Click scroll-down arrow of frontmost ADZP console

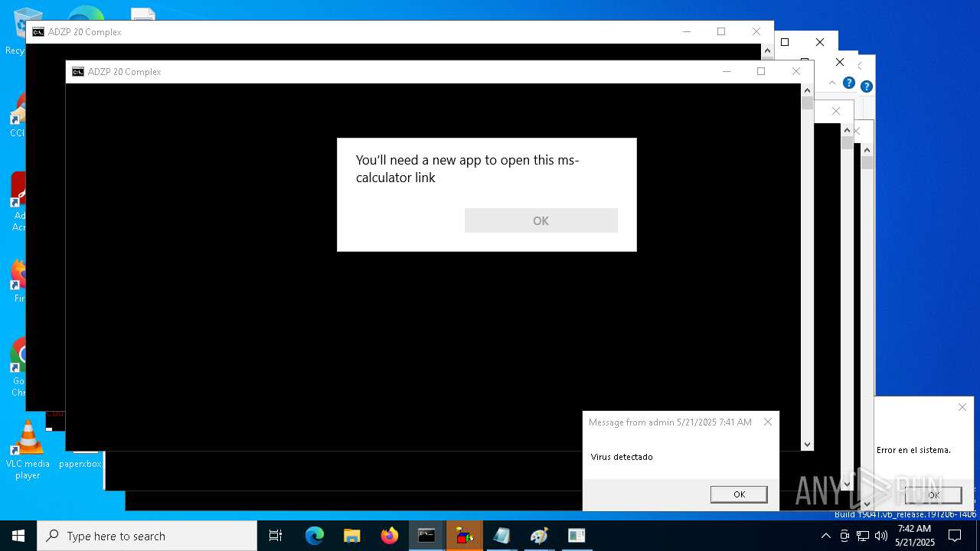click(x=807, y=445)
